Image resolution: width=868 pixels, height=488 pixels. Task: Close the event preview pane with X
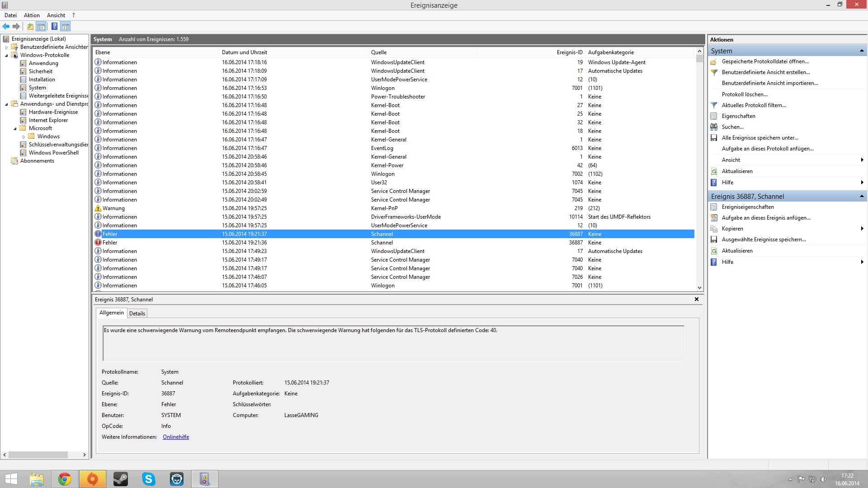[x=697, y=299]
